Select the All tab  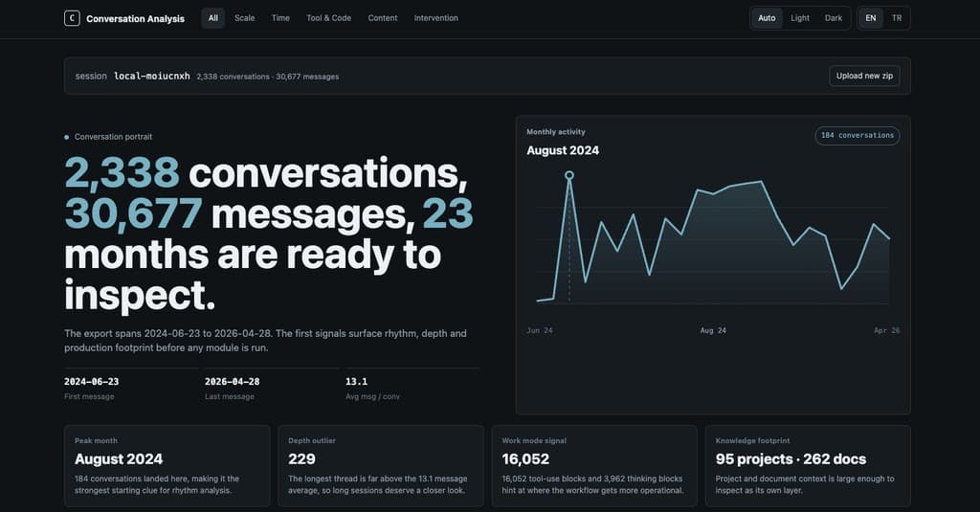(x=213, y=18)
